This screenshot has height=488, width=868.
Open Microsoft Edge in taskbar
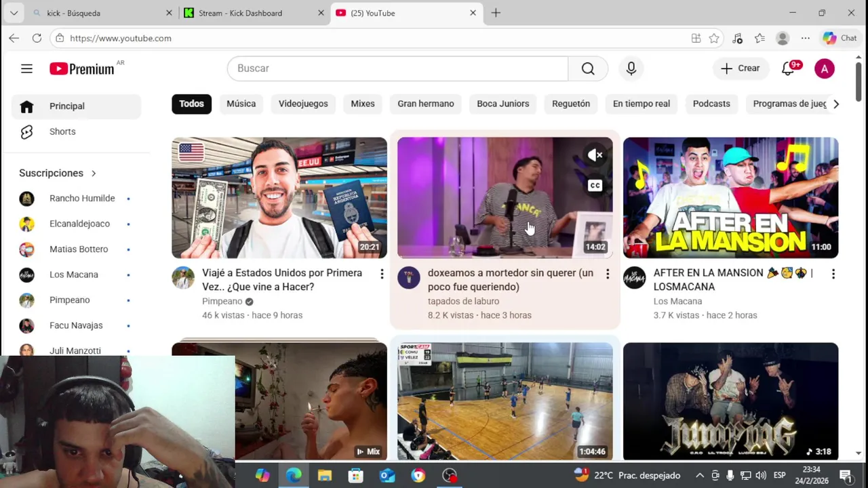point(294,476)
